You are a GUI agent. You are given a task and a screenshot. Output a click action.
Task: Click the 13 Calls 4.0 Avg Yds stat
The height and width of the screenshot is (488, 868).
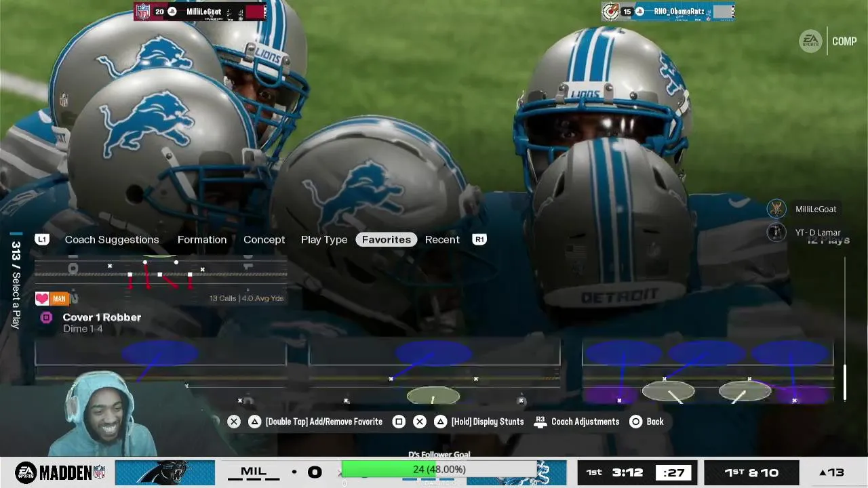pyautogui.click(x=247, y=298)
